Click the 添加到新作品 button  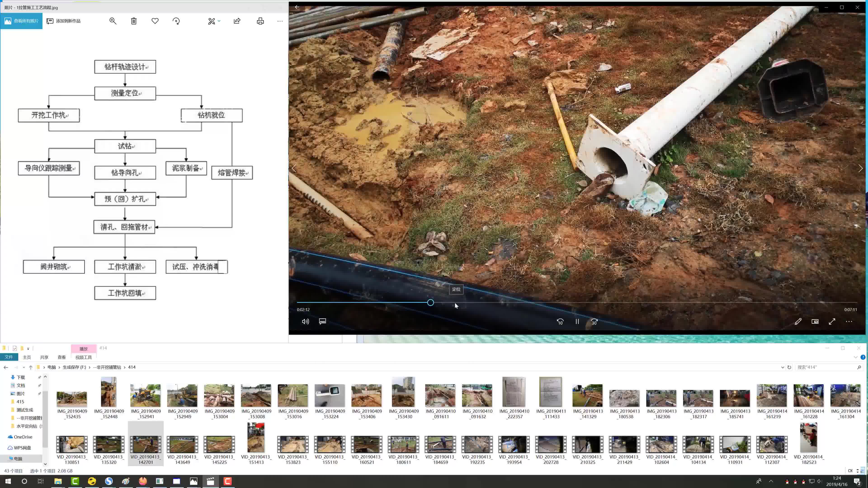click(x=64, y=21)
